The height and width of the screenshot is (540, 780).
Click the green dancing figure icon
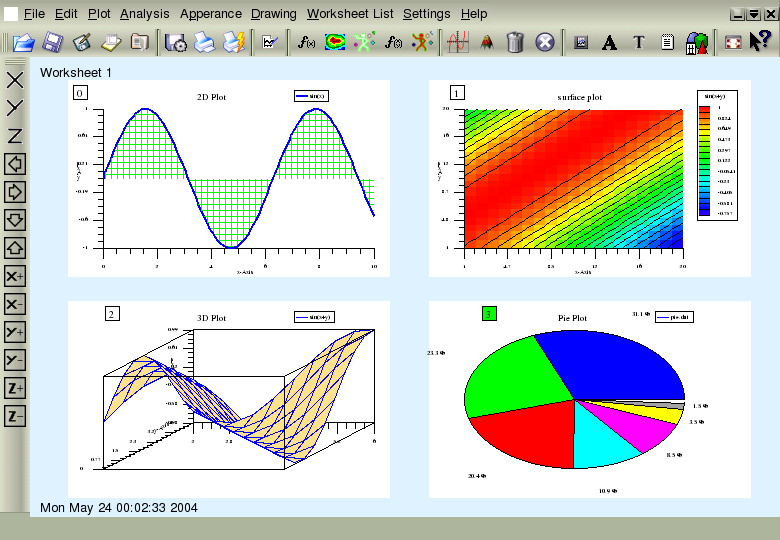(364, 43)
